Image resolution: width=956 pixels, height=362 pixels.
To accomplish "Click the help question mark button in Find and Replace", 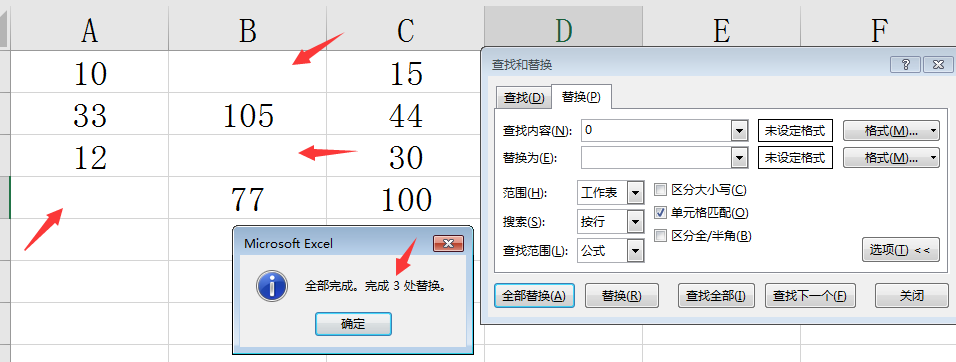I will (x=905, y=65).
